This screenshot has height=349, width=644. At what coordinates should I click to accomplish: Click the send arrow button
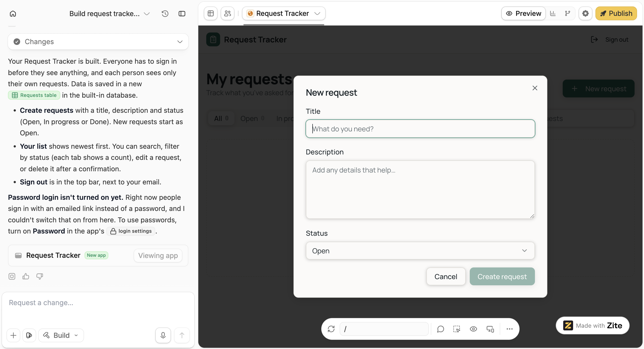pyautogui.click(x=182, y=335)
